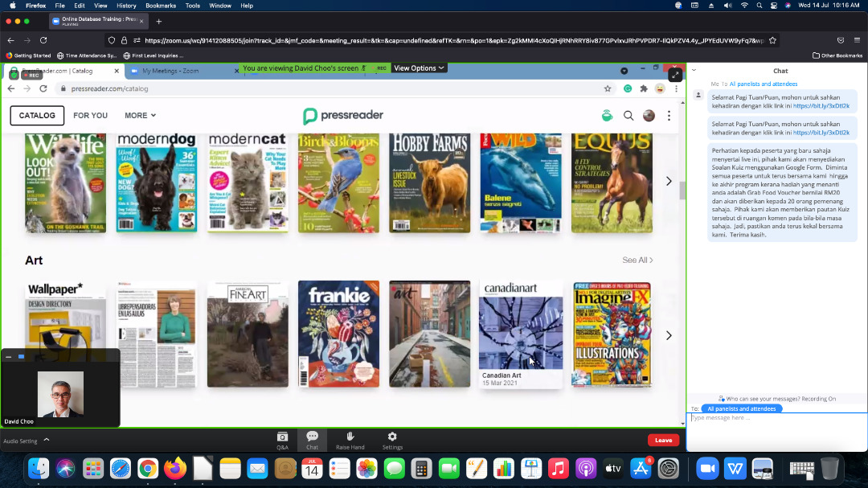Select the Online Database Training tab
The height and width of the screenshot is (488, 868).
(x=98, y=21)
